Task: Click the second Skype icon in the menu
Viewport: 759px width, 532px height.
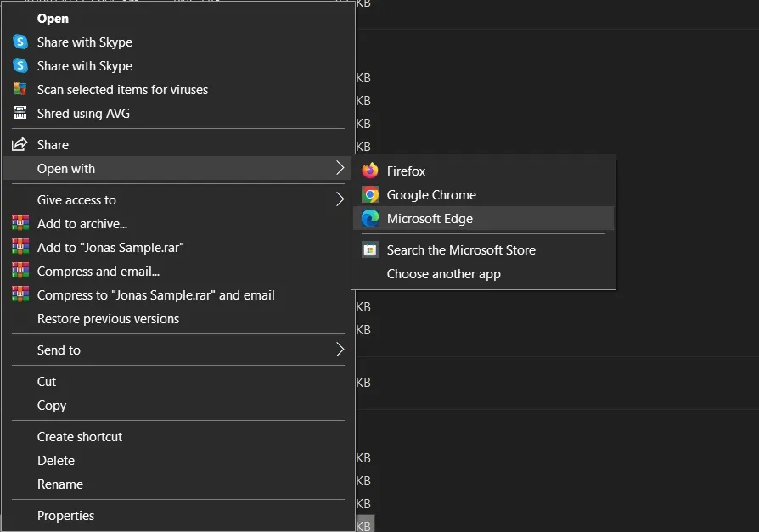Action: 20,65
